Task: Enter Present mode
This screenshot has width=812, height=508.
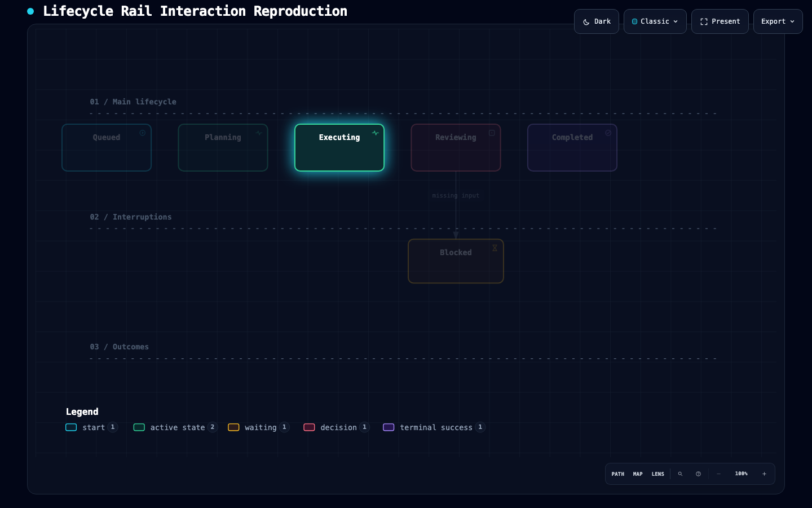Action: pyautogui.click(x=720, y=21)
